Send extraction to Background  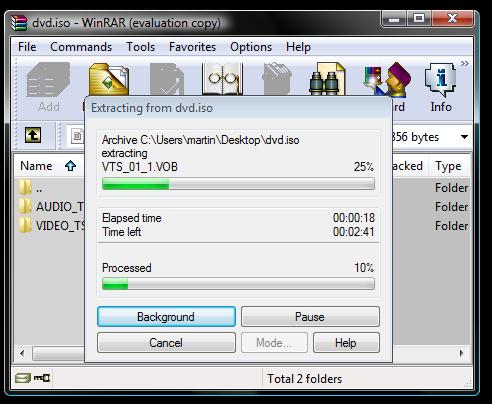[x=166, y=317]
